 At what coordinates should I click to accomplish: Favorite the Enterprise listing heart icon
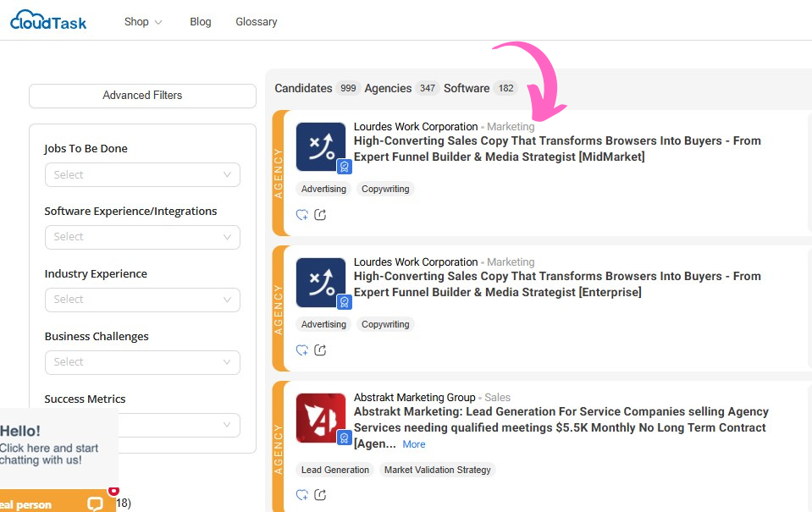(302, 350)
